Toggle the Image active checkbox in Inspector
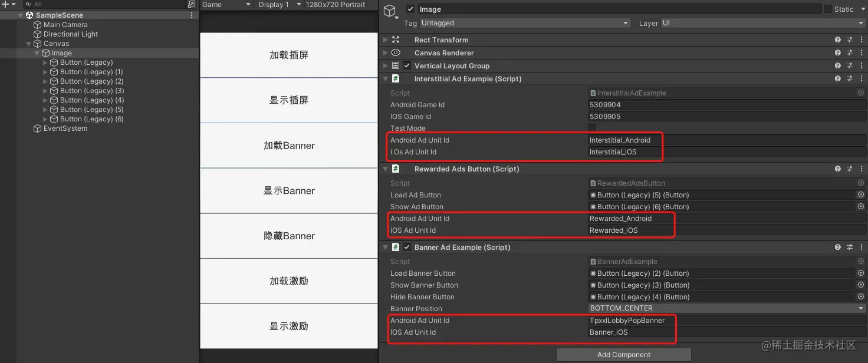The height and width of the screenshot is (363, 868). pyautogui.click(x=410, y=9)
